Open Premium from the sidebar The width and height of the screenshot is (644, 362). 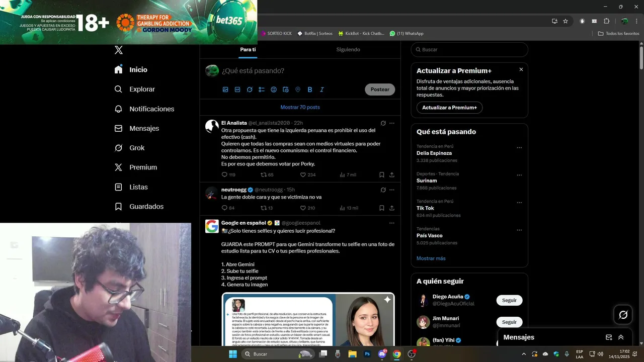(x=135, y=167)
